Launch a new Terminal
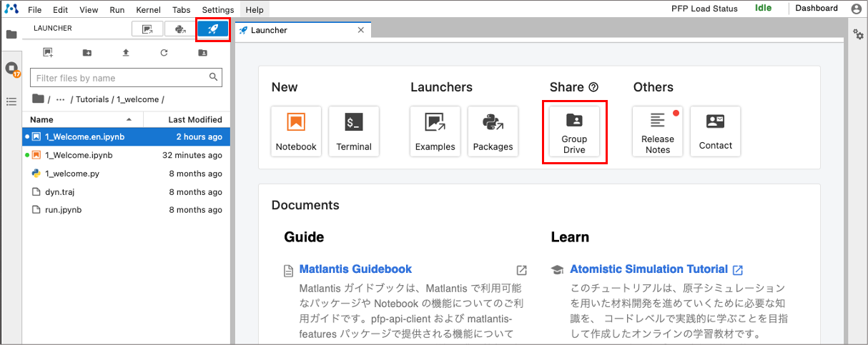Viewport: 868px width, 345px height. 354,132
